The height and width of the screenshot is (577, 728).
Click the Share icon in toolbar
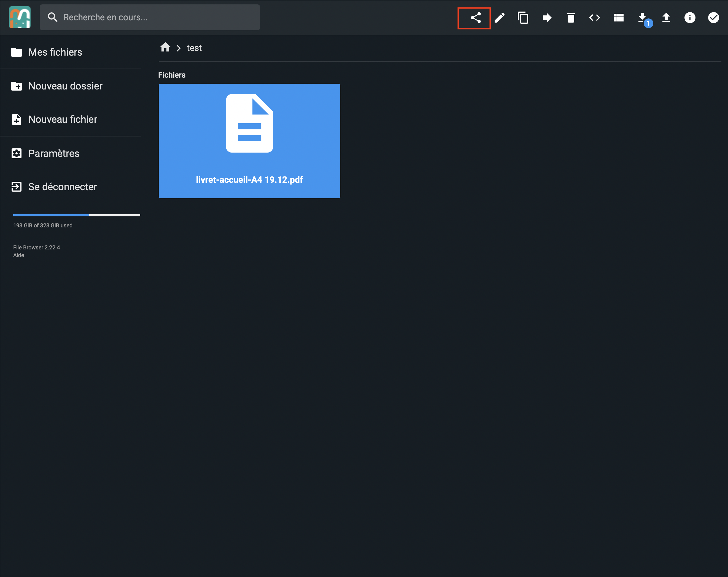pos(475,18)
